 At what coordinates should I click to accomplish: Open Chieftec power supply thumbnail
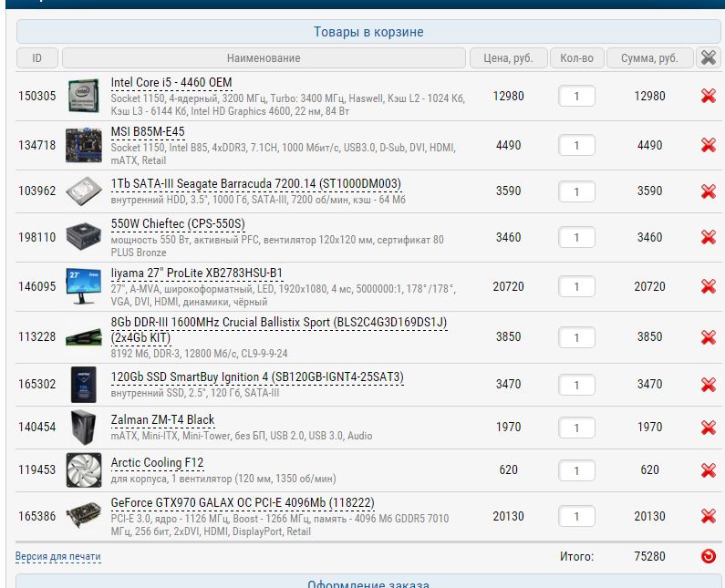coord(84,236)
